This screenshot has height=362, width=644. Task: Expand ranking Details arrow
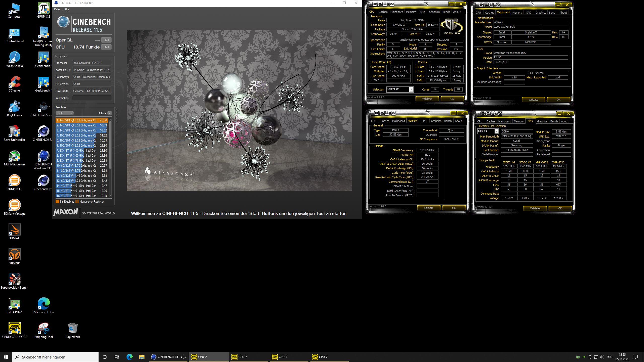click(x=110, y=113)
